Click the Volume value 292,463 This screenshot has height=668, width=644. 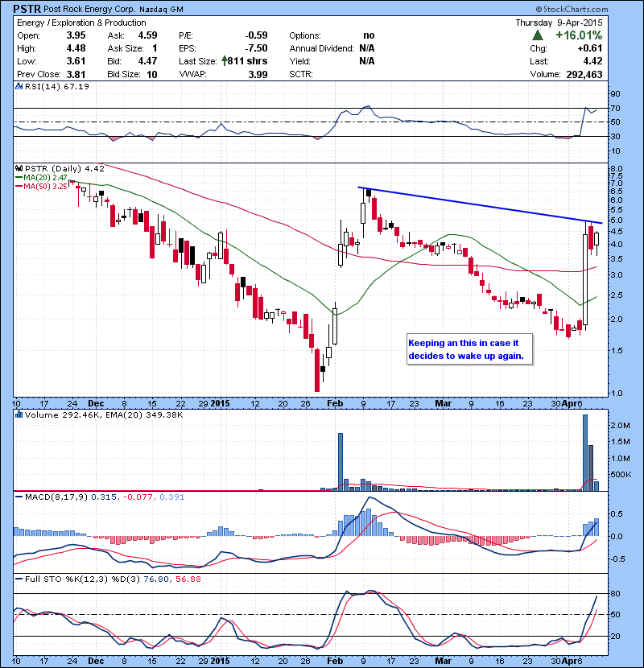[x=584, y=75]
